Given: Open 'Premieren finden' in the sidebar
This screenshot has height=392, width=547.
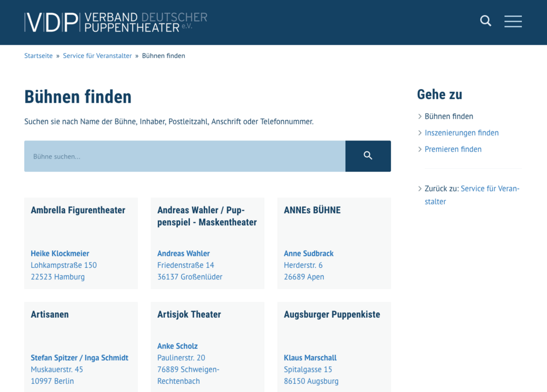Looking at the screenshot, I should (453, 149).
